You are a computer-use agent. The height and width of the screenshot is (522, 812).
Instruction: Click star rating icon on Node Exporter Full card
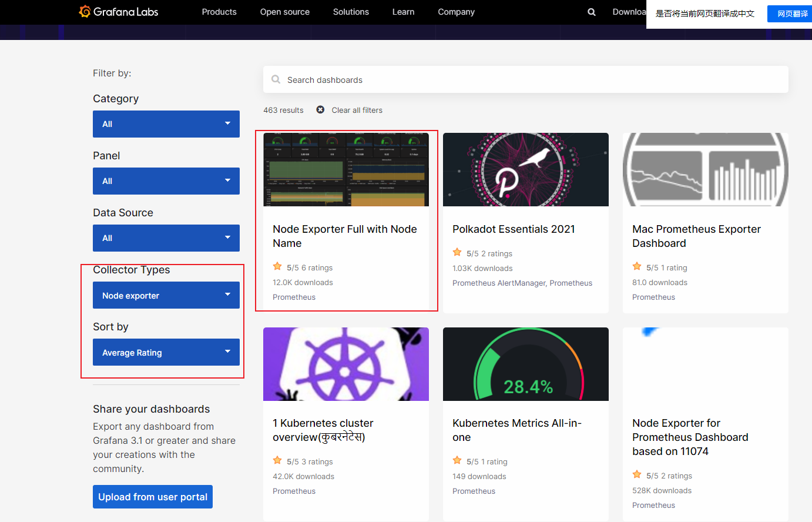(x=277, y=267)
